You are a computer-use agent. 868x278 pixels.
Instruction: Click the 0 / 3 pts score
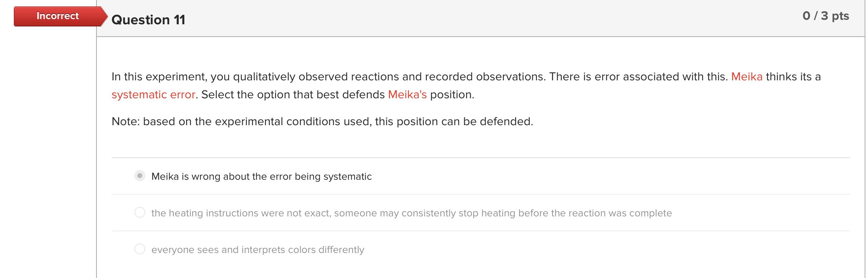tap(825, 16)
